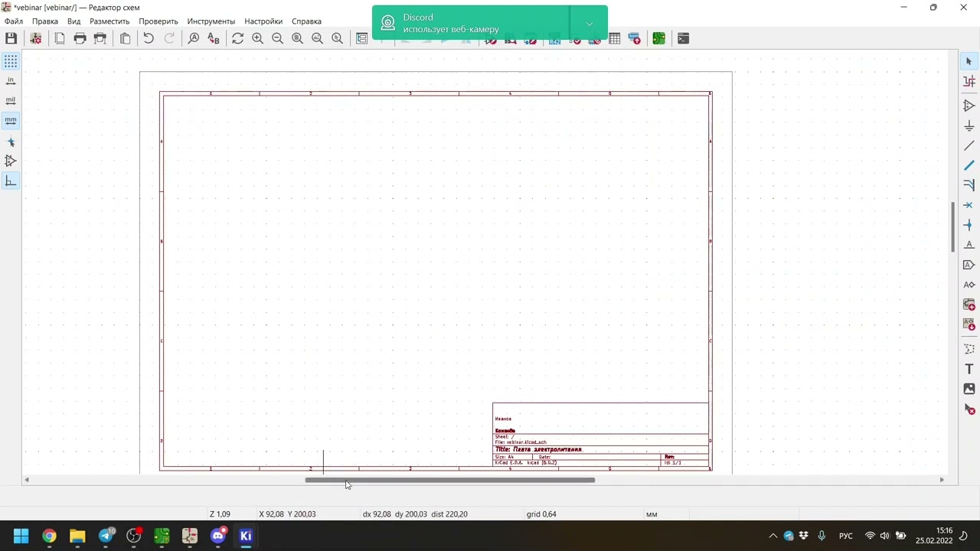The height and width of the screenshot is (551, 980).
Task: Switch units to millimeters
Action: [x=11, y=121]
